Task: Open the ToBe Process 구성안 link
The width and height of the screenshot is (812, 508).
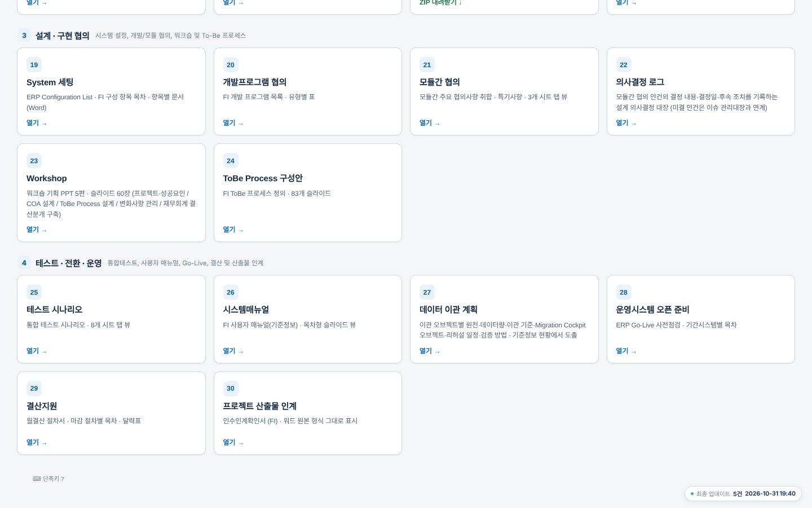Action: [233, 230]
